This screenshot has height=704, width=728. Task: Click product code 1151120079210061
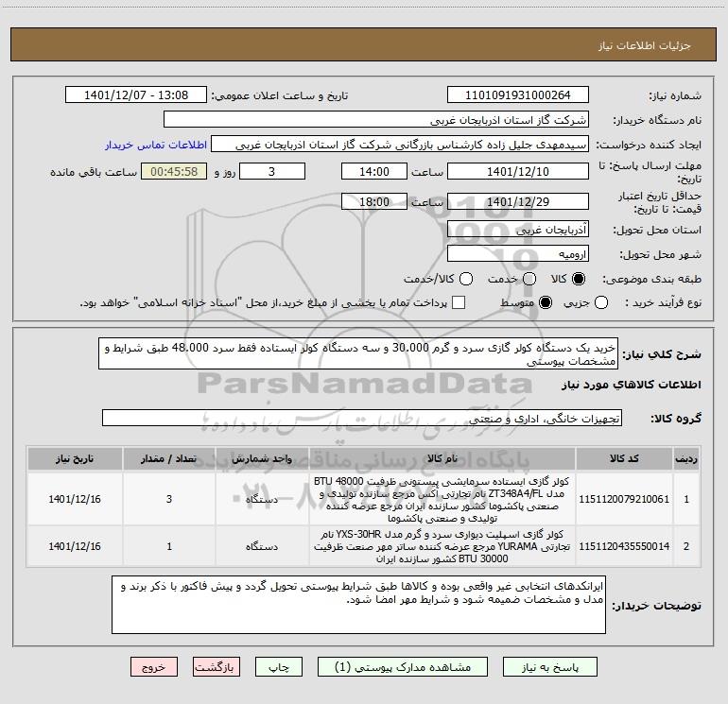tap(624, 499)
